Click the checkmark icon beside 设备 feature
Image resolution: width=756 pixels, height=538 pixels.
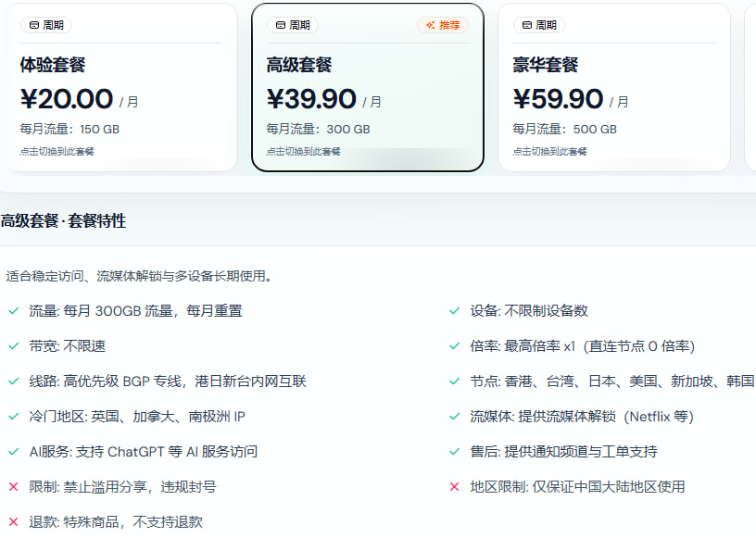click(x=454, y=311)
